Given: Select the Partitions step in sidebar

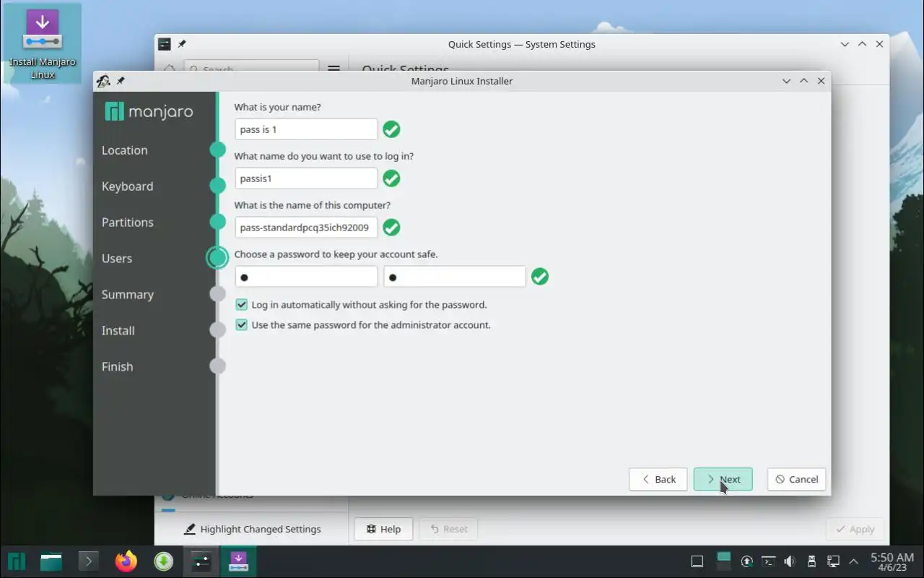Looking at the screenshot, I should coord(127,223).
